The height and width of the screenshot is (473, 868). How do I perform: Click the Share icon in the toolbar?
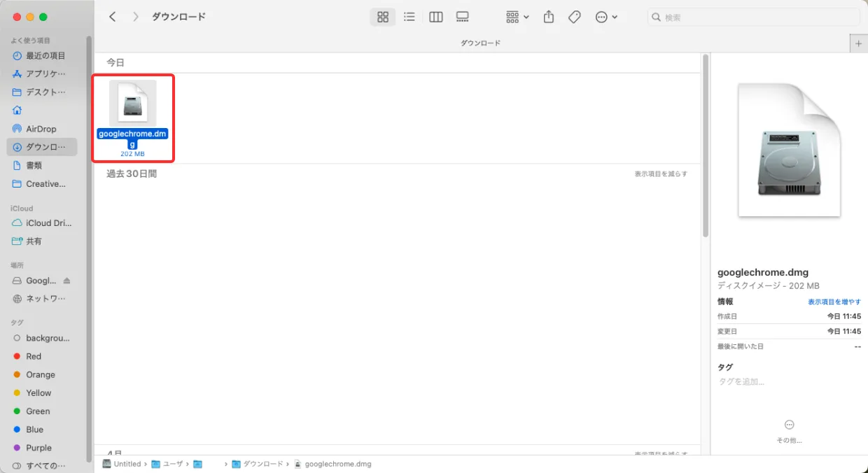click(549, 17)
